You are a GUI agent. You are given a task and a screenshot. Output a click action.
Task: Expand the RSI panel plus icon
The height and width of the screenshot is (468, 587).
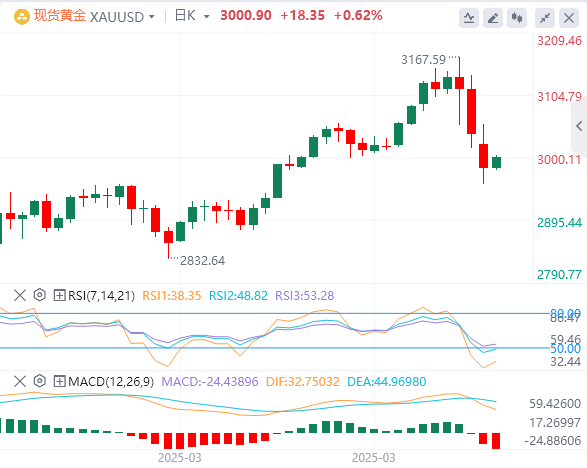[x=60, y=295]
